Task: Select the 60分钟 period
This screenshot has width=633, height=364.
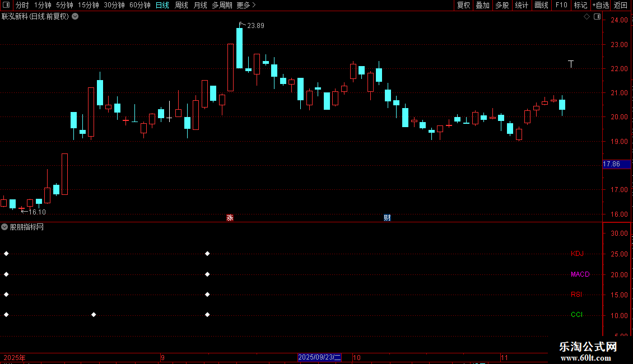Action: pos(140,5)
